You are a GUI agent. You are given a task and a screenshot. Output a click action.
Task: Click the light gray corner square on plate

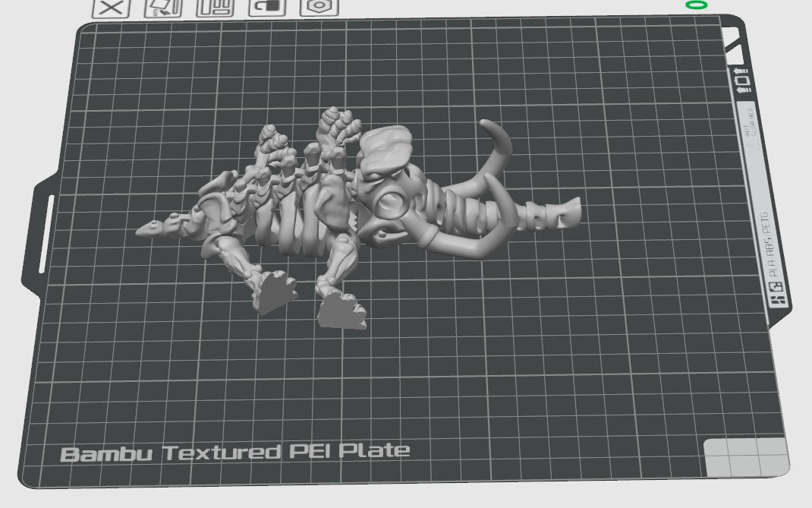click(x=745, y=456)
